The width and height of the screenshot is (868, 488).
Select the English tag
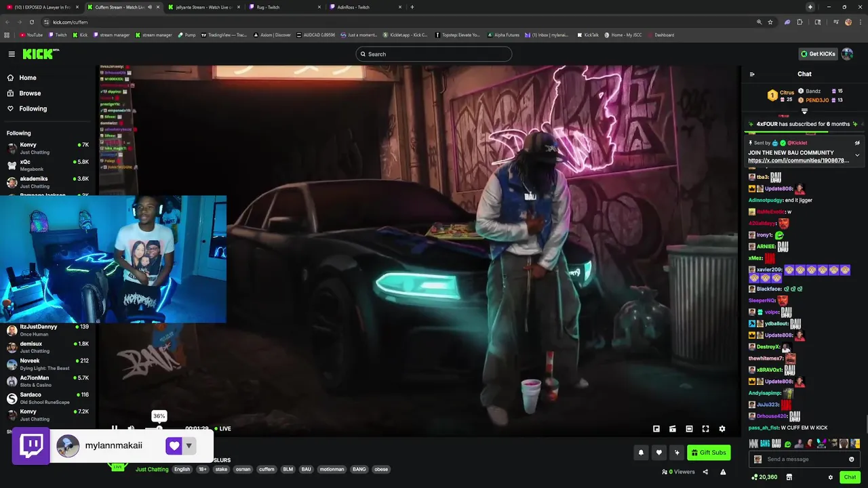point(182,469)
